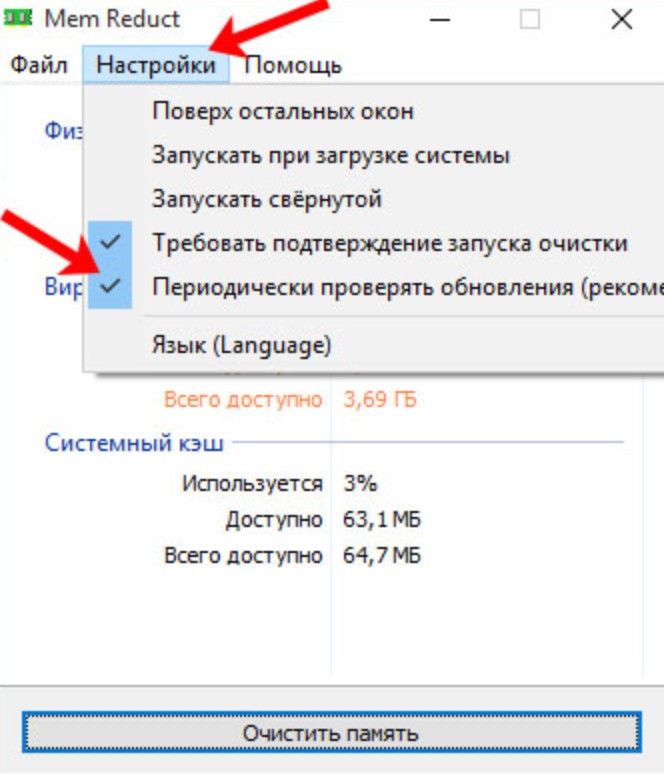Close the open Настройки menu
Screen dimensions: 664x774
tap(156, 65)
